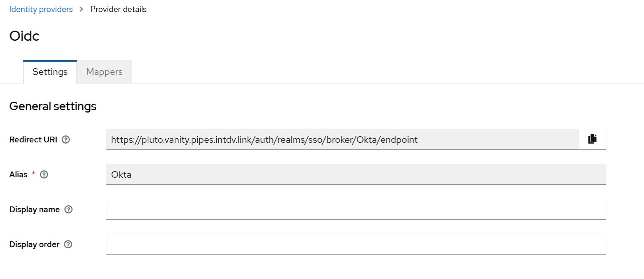Open help icon next to Redirect URI
The height and width of the screenshot is (279, 644).
66,140
